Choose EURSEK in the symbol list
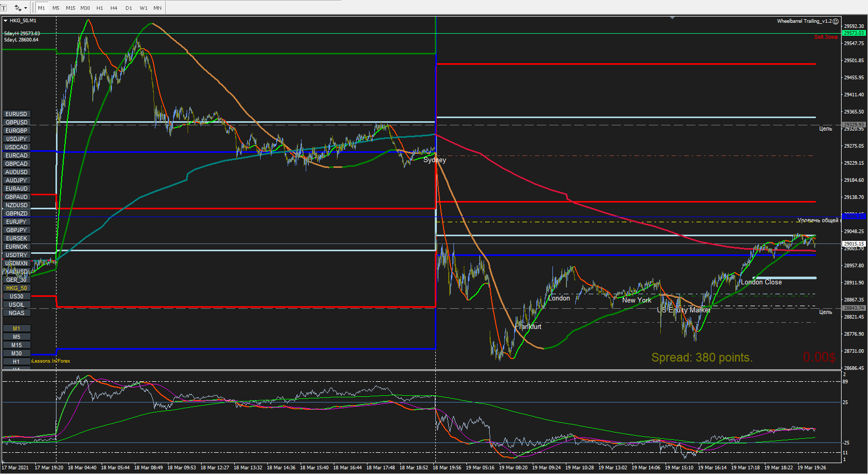The image size is (868, 474). (17, 238)
